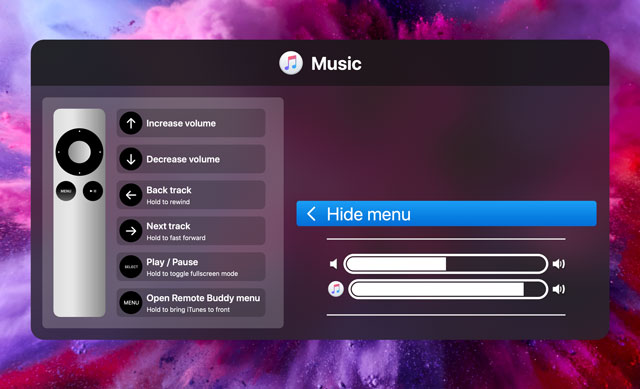The height and width of the screenshot is (389, 640).
Task: Click the Increase volume row
Action: click(x=191, y=123)
